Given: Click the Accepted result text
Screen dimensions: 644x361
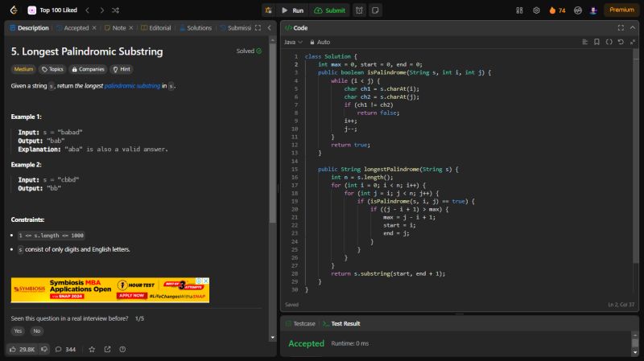Looking at the screenshot, I should (307, 343).
